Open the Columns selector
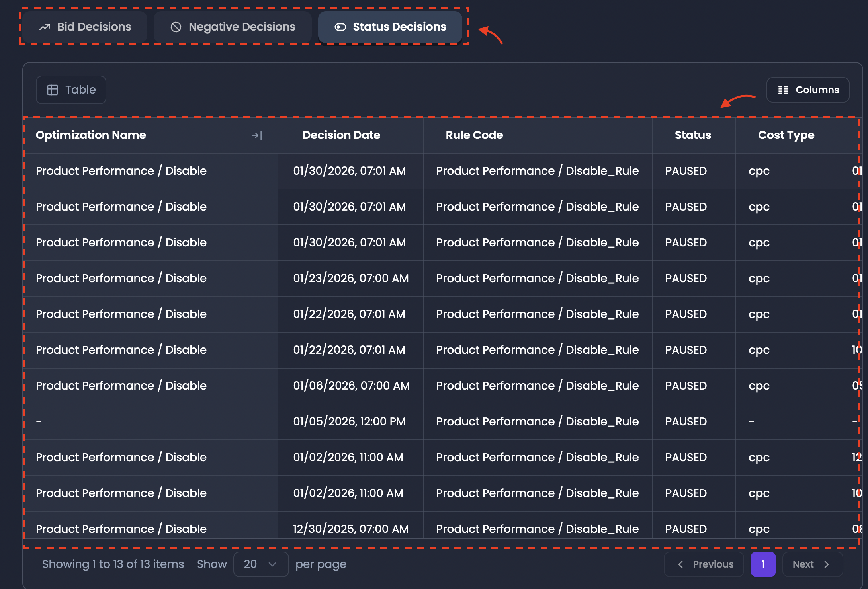 [x=808, y=90]
